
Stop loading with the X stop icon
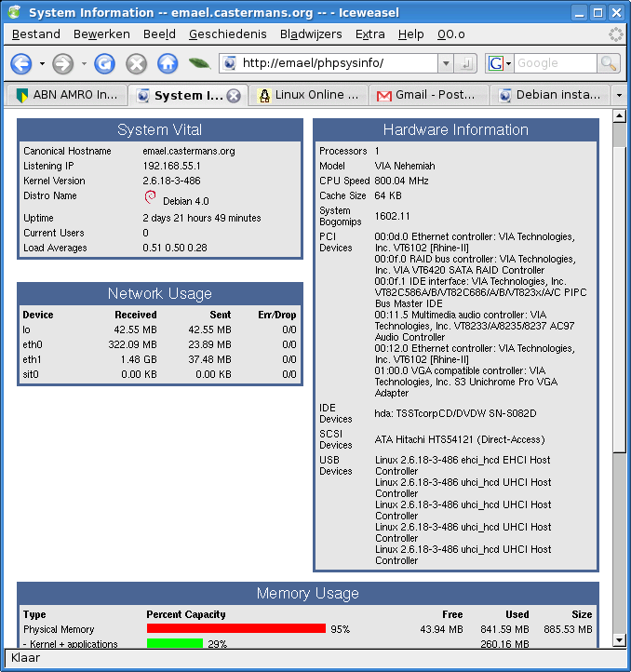tap(136, 64)
